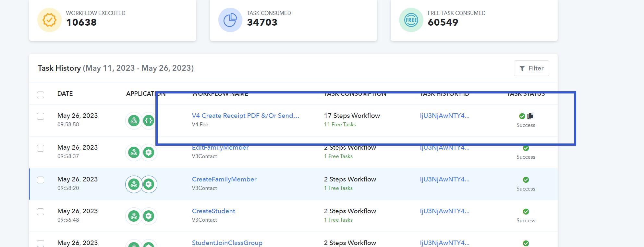This screenshot has height=247, width=644.
Task: Open task history ID in CreateStudent row
Action: click(444, 211)
